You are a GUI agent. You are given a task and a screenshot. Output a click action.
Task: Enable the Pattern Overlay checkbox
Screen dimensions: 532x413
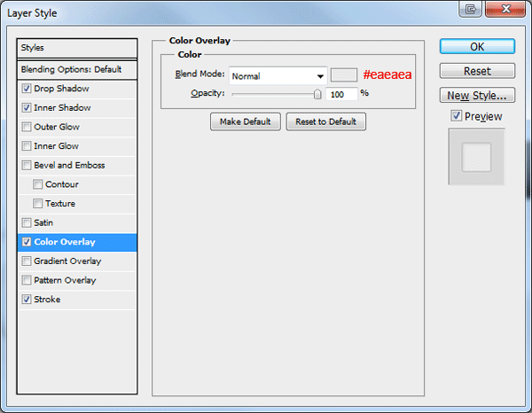[27, 280]
